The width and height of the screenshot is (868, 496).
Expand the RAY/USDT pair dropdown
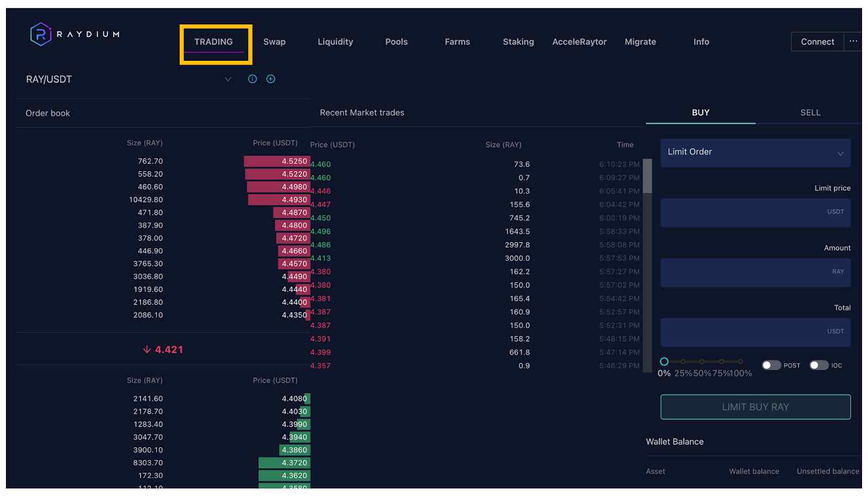[228, 79]
